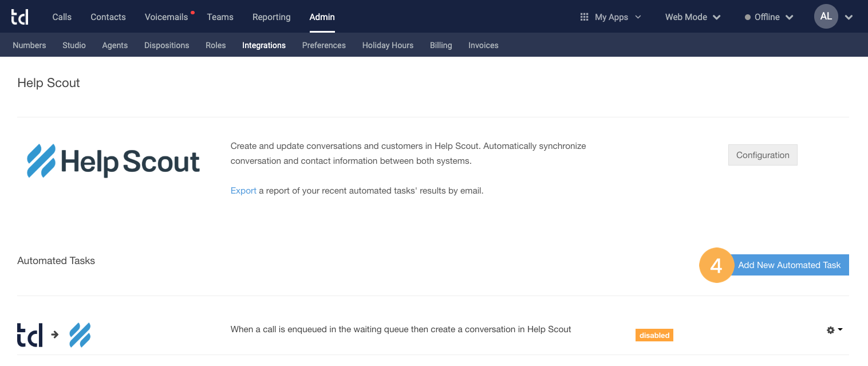This screenshot has height=366, width=868.
Task: Click the AL user avatar
Action: click(x=826, y=17)
